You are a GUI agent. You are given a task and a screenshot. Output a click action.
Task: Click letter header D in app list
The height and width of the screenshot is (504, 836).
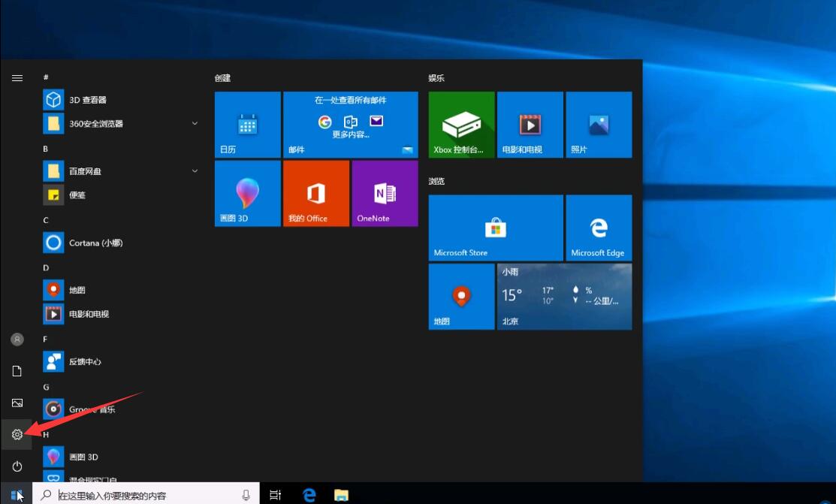tap(46, 267)
